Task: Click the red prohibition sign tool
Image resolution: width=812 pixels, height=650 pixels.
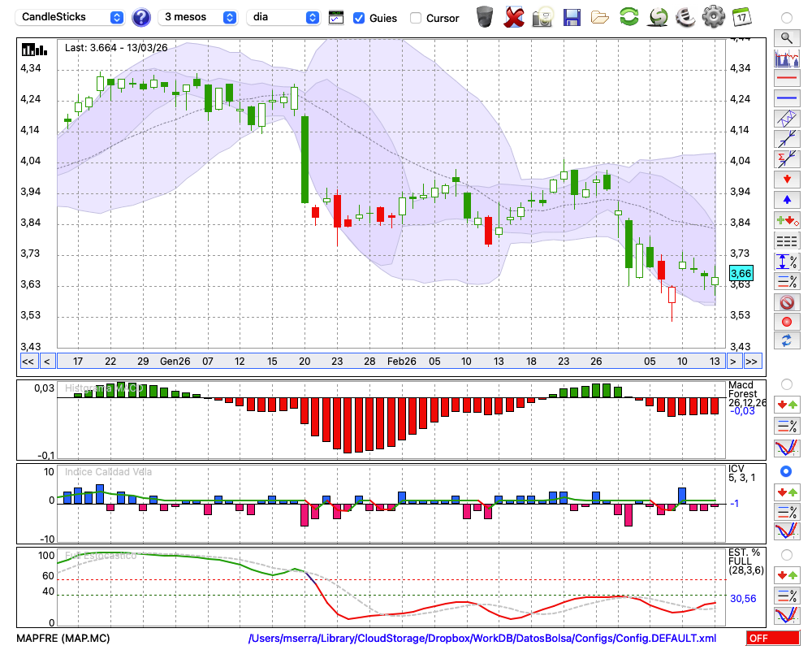Action: [x=786, y=302]
